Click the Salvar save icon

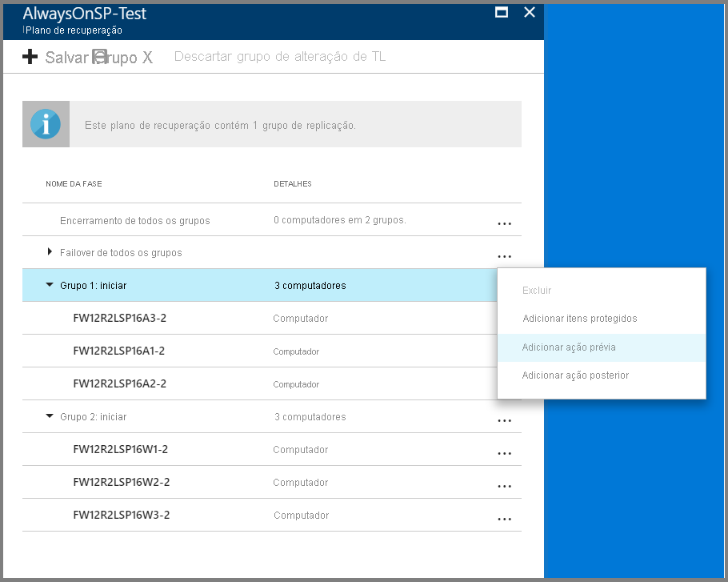pos(100,57)
